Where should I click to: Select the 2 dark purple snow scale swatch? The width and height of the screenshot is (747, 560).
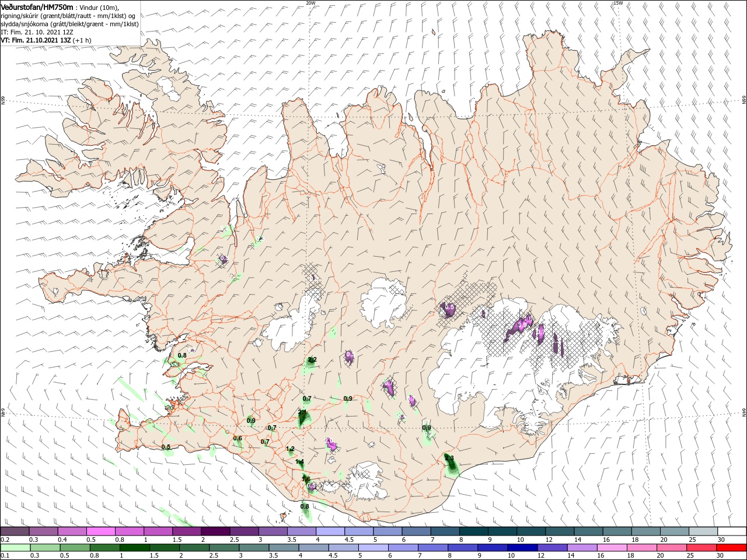(x=215, y=531)
